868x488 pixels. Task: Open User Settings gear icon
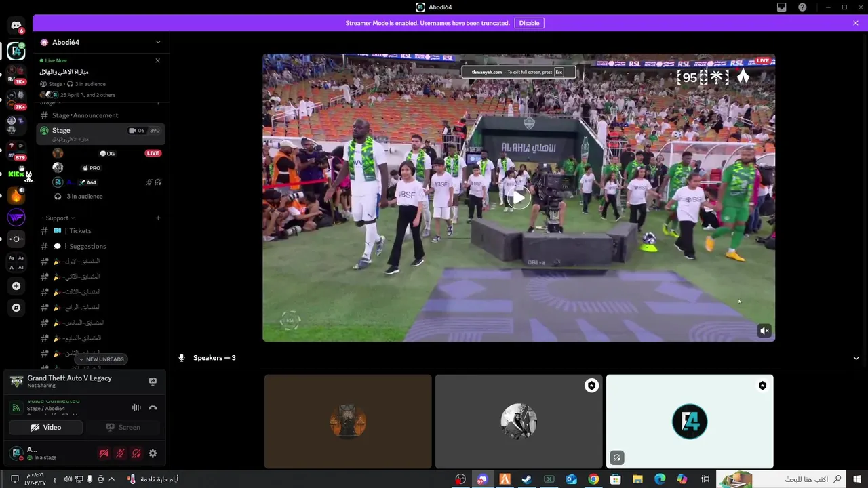point(153,453)
